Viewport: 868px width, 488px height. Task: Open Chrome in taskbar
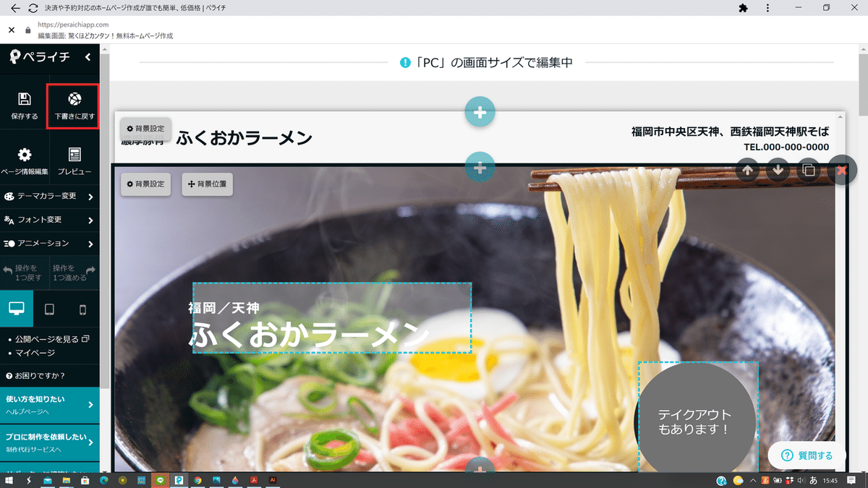click(197, 480)
